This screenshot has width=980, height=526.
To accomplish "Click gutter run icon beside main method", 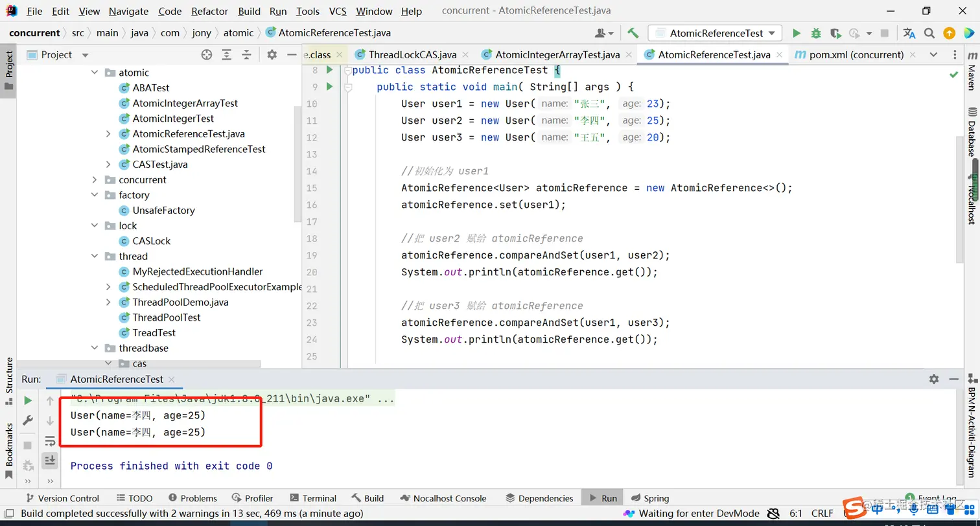I will point(329,87).
